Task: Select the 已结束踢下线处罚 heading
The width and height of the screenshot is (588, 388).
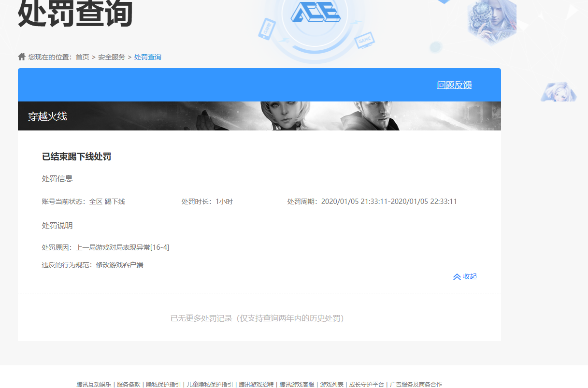Action: [x=76, y=157]
